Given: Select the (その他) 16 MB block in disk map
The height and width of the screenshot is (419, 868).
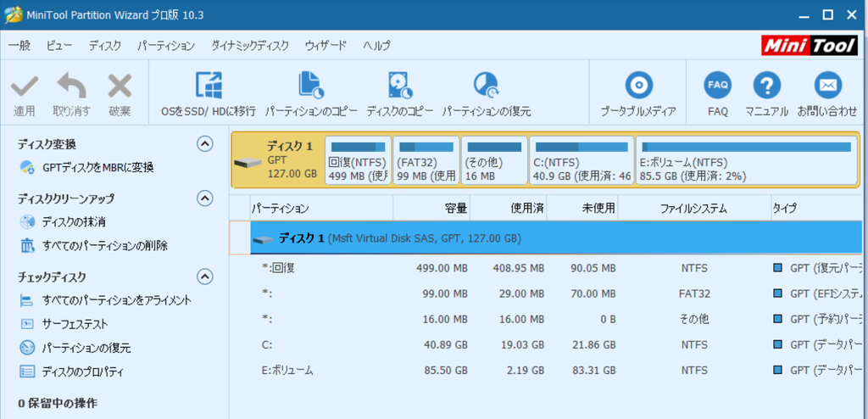Looking at the screenshot, I should coord(494,160).
